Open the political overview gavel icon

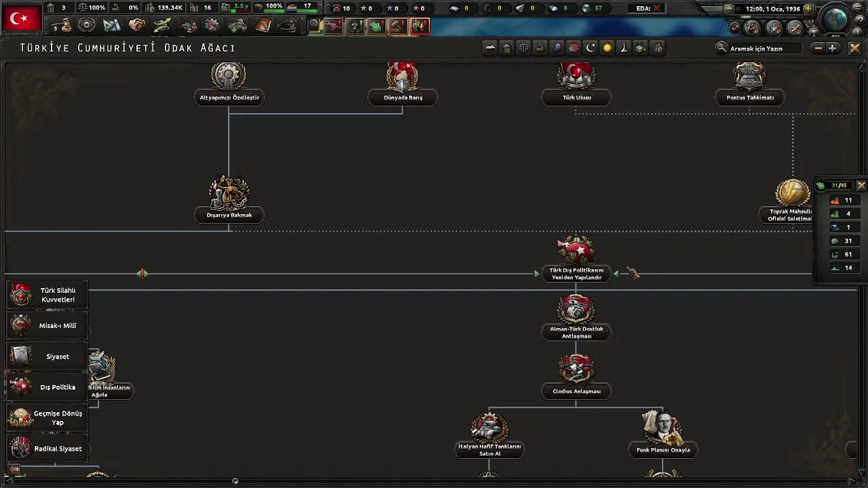(x=62, y=26)
